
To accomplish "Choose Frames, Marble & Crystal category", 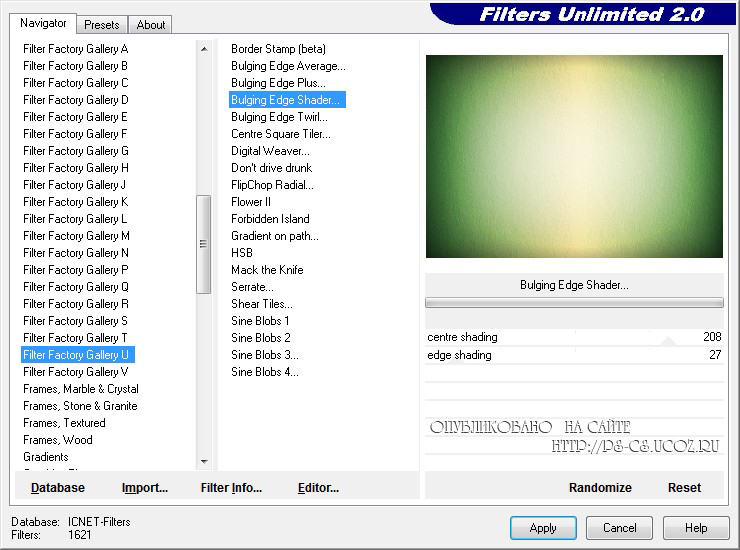I will click(x=81, y=389).
